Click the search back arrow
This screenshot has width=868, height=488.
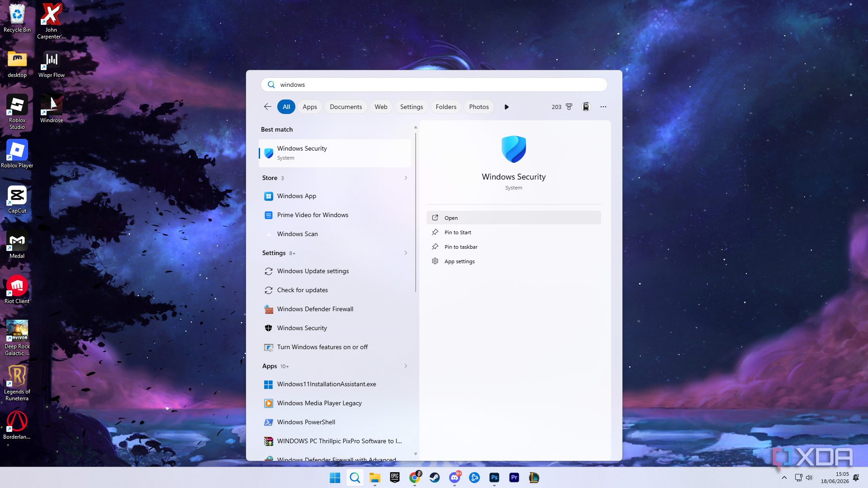267,107
